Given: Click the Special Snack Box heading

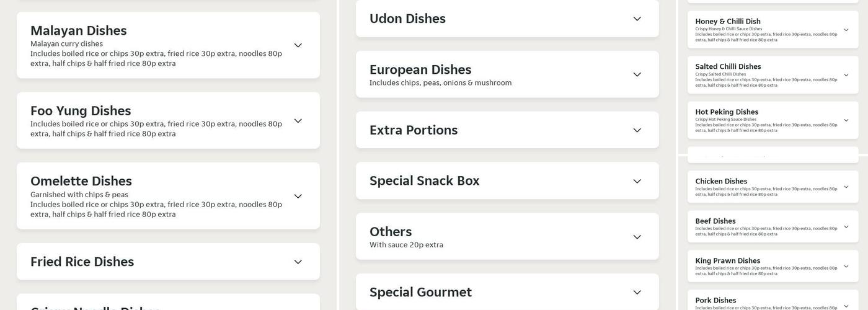Looking at the screenshot, I should [424, 181].
